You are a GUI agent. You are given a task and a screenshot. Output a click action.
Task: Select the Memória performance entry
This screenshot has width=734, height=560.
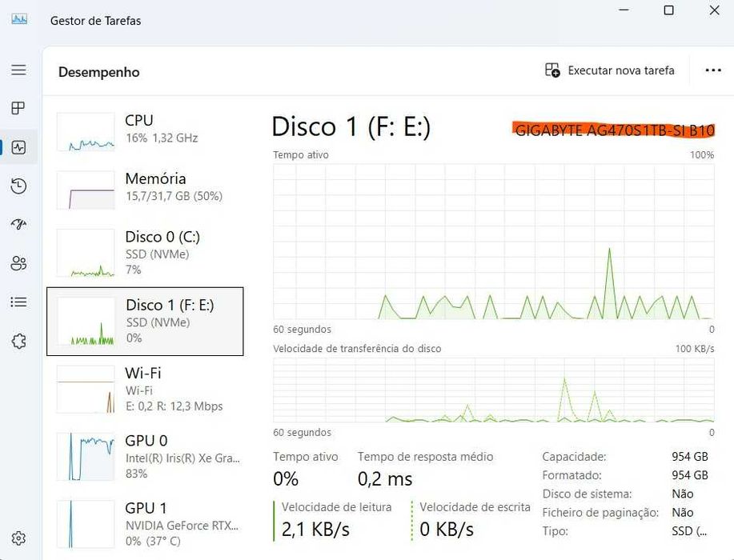[145, 190]
